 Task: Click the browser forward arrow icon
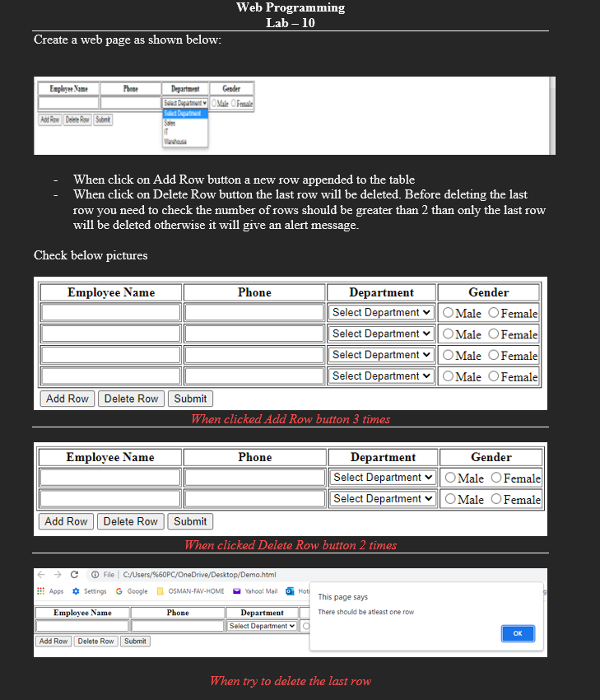click(x=58, y=575)
